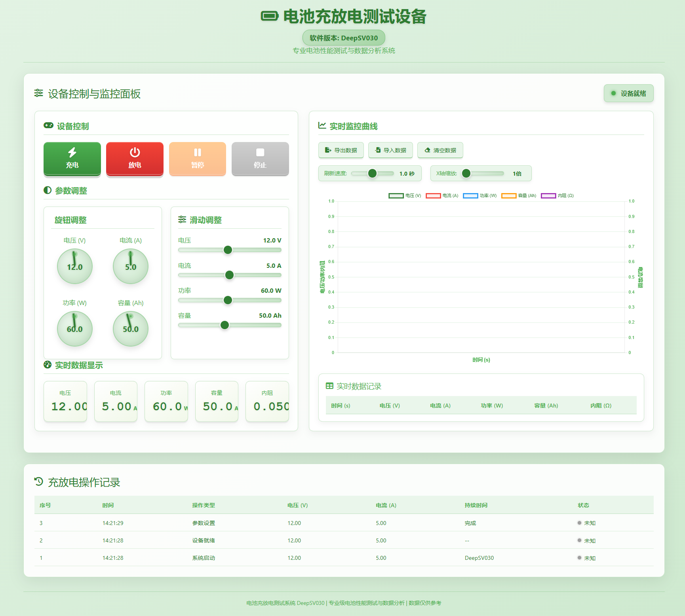Toggle 电流 (A) series in chart legend
685x616 pixels.
(442, 195)
